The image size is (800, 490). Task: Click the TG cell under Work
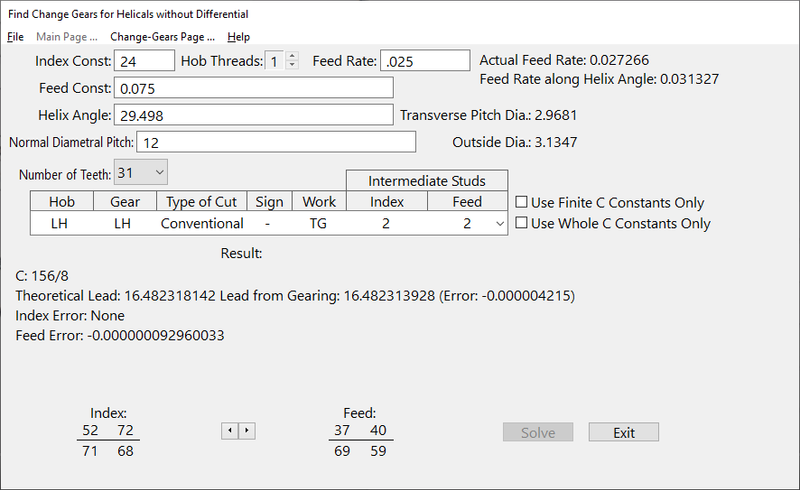coord(319,224)
